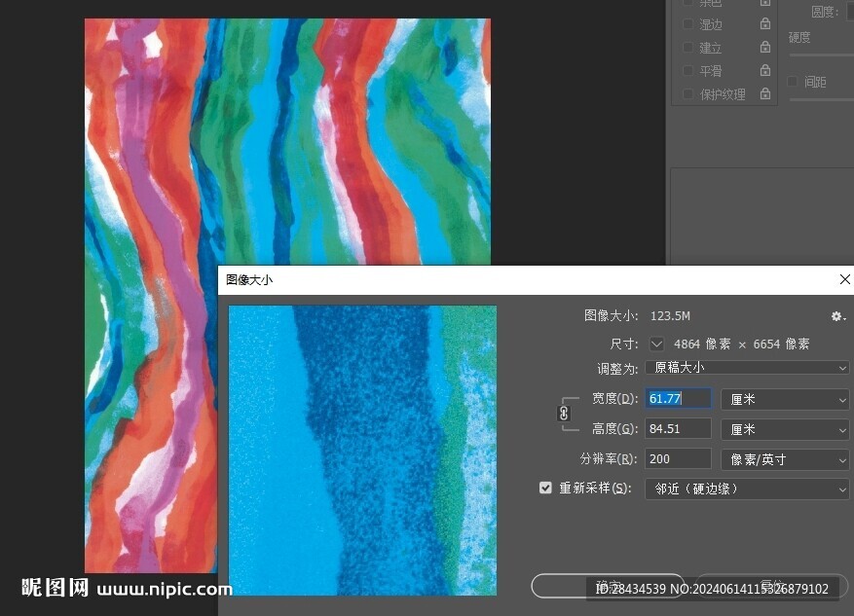Expand the 尺寸 unit dropdown arrow
The height and width of the screenshot is (616, 854).
(657, 344)
